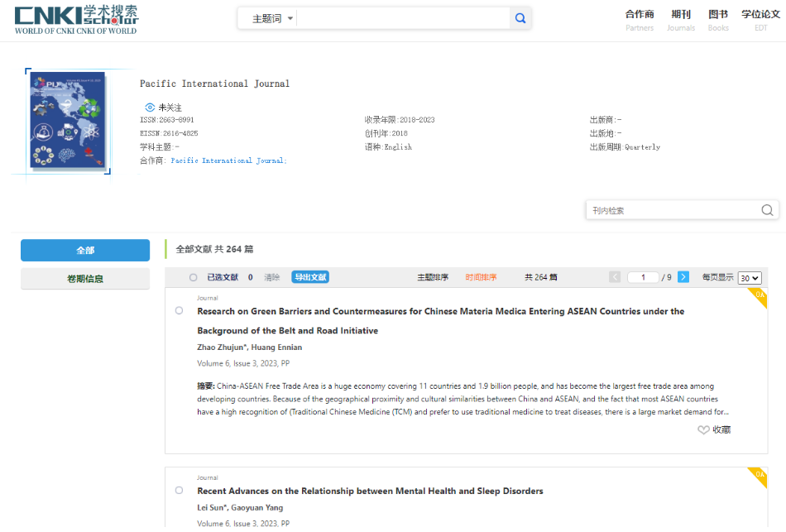Click the CNKI Scholar logo
Image resolution: width=786 pixels, height=532 pixels.
[x=76, y=20]
